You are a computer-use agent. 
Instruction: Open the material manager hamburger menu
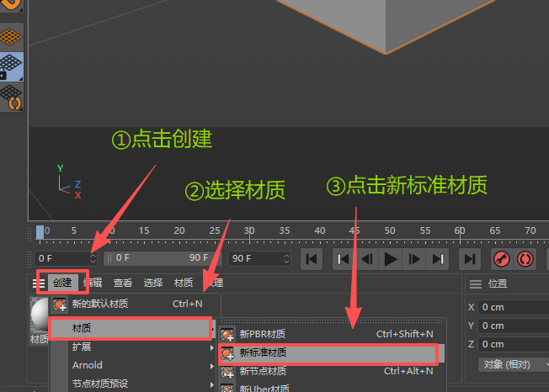click(39, 283)
